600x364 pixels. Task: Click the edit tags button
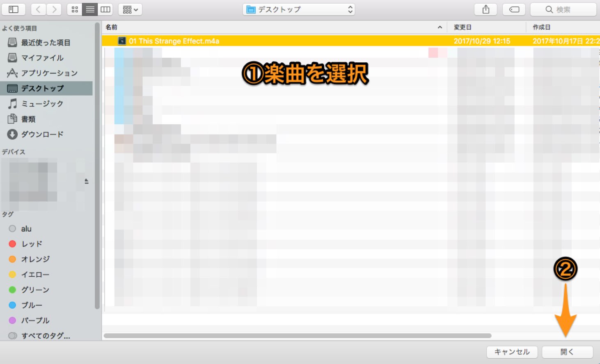[514, 9]
